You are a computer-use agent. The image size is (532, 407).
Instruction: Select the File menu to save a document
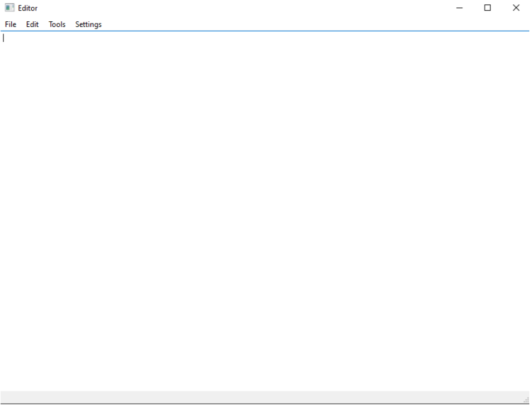pyautogui.click(x=9, y=24)
